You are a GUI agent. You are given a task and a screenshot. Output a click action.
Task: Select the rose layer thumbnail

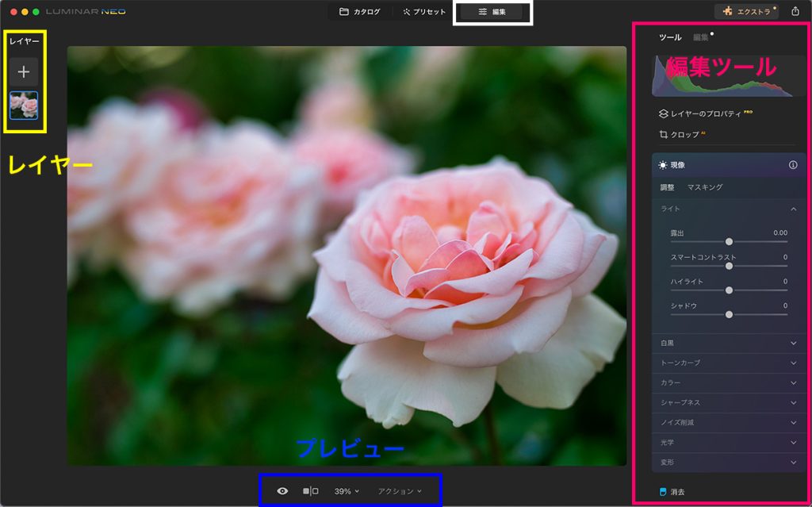click(x=24, y=106)
